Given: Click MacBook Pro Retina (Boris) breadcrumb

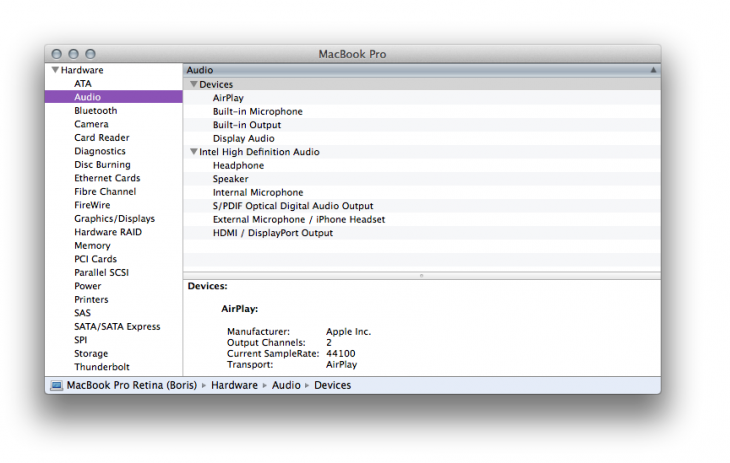Looking at the screenshot, I should click(x=132, y=385).
